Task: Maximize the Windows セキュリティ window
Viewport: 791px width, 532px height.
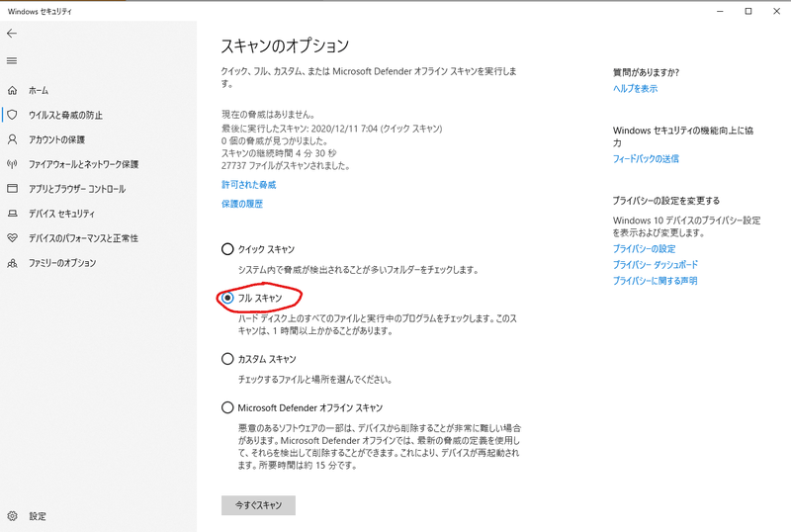Action: click(748, 11)
